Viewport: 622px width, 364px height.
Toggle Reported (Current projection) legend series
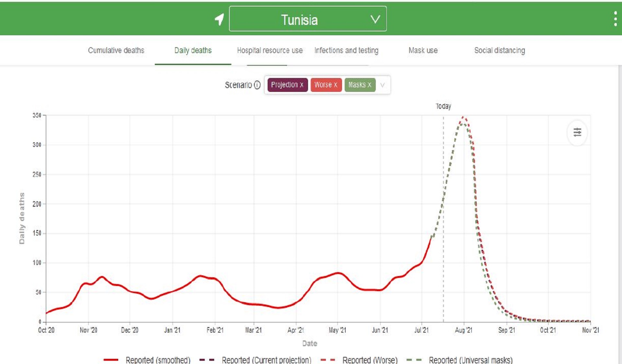pos(255,360)
